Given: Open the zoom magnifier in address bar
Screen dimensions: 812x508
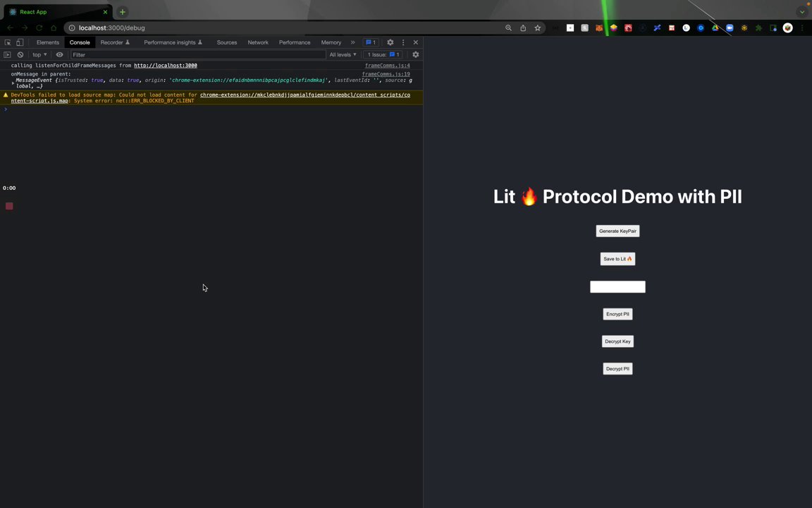Looking at the screenshot, I should coord(508,28).
